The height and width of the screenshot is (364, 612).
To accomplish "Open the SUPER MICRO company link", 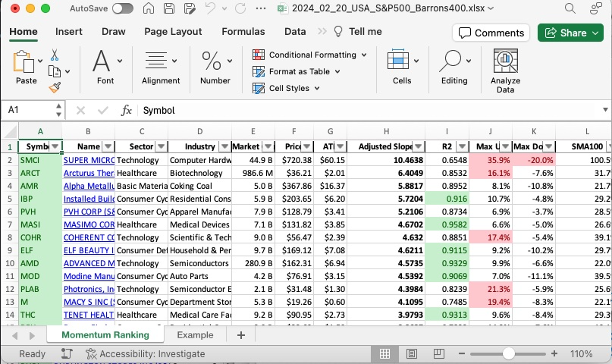I will coord(89,160).
